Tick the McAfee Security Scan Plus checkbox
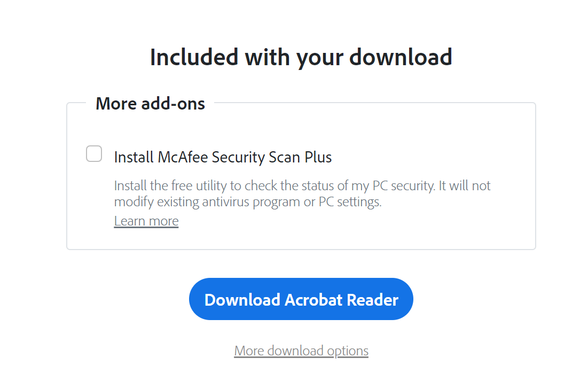588x381 pixels. pos(94,154)
